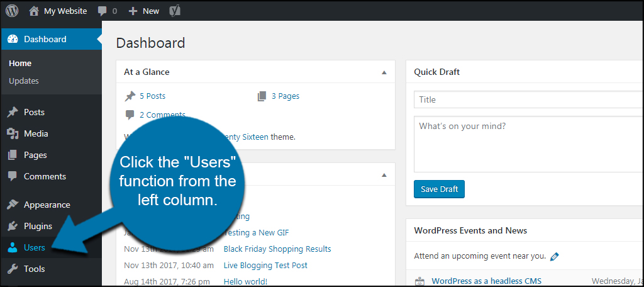This screenshot has height=287, width=644.
Task: Click the Media icon in the sidebar
Action: coord(13,133)
